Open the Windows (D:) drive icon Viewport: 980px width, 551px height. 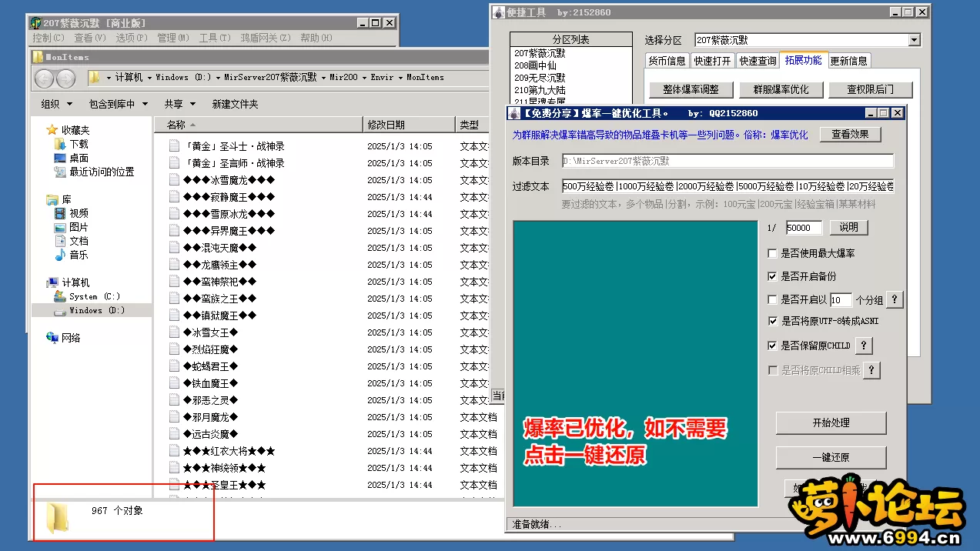point(60,310)
